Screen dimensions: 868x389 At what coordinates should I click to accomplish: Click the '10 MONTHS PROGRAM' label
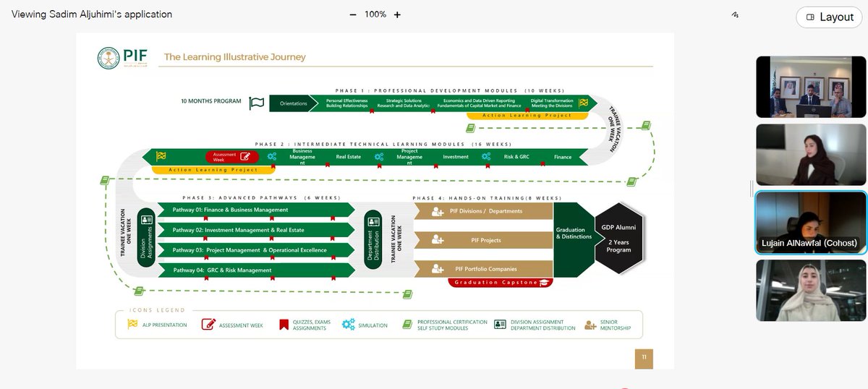(211, 101)
